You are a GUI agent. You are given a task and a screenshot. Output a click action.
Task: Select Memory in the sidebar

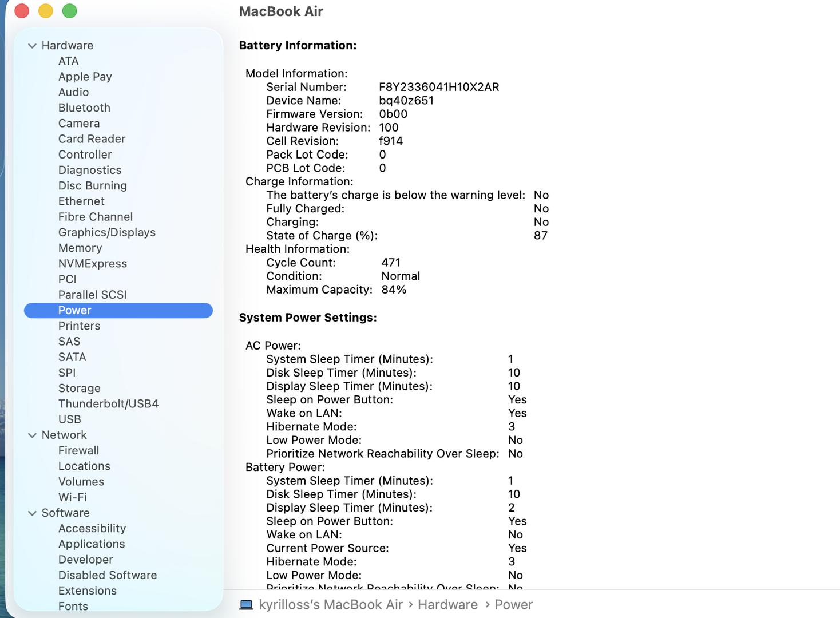pos(80,248)
